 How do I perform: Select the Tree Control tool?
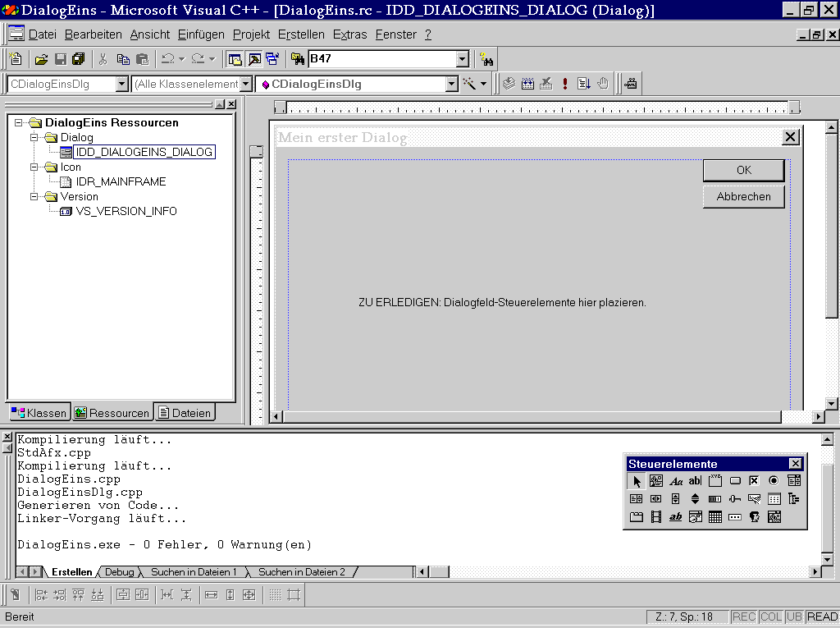(x=793, y=499)
